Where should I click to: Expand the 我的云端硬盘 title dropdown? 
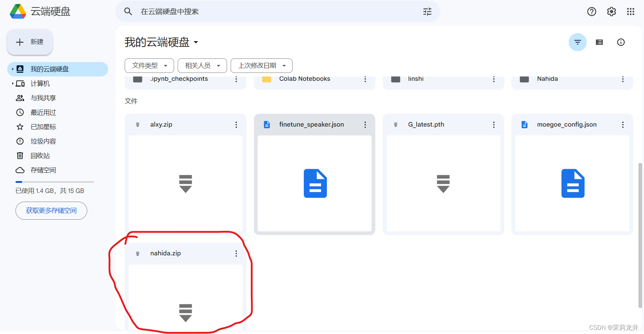[196, 42]
